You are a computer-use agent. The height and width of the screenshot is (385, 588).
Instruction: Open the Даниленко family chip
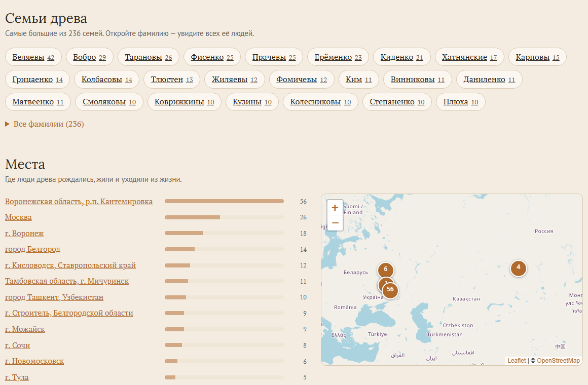click(x=489, y=80)
